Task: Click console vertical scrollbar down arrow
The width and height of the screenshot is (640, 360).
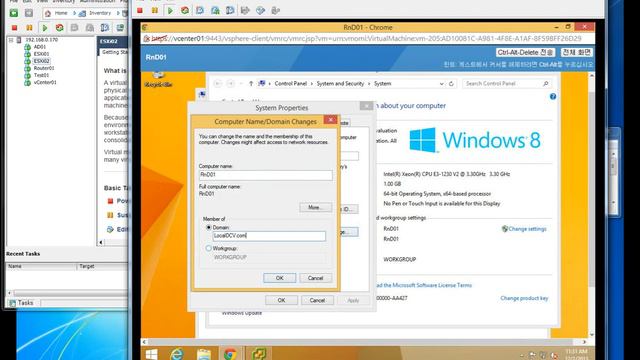Action: point(591,335)
